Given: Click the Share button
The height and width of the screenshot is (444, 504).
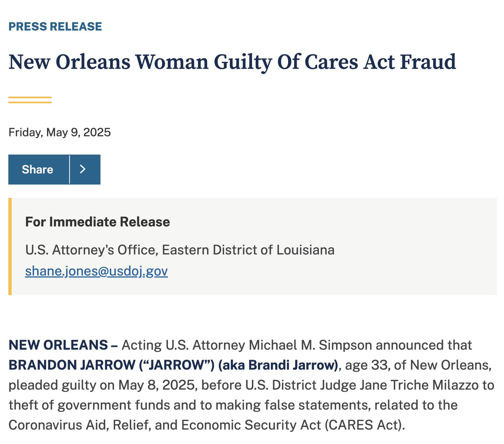Looking at the screenshot, I should (38, 169).
